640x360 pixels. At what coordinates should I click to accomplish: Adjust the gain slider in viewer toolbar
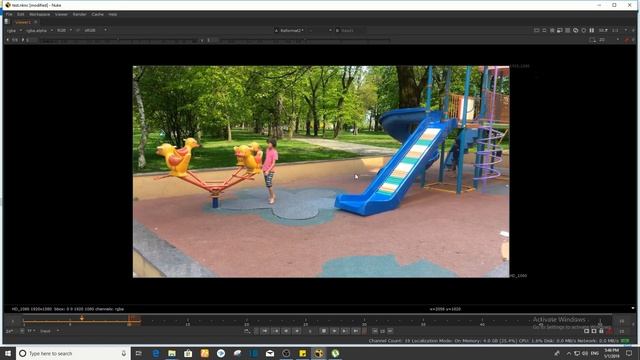pos(118,40)
